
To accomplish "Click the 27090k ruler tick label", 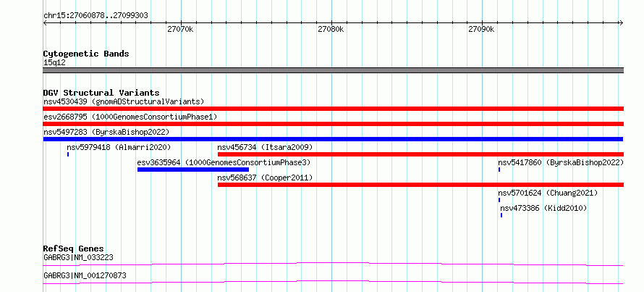I will tap(481, 29).
